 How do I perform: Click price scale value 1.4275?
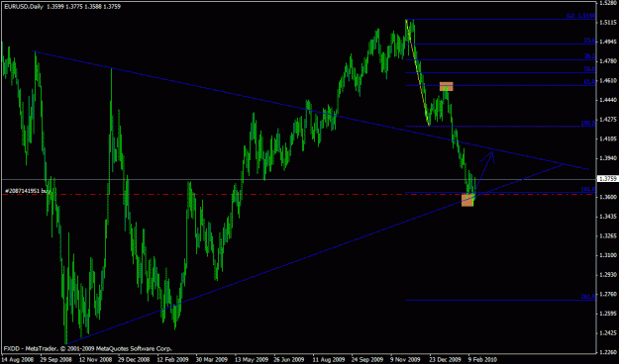point(608,120)
